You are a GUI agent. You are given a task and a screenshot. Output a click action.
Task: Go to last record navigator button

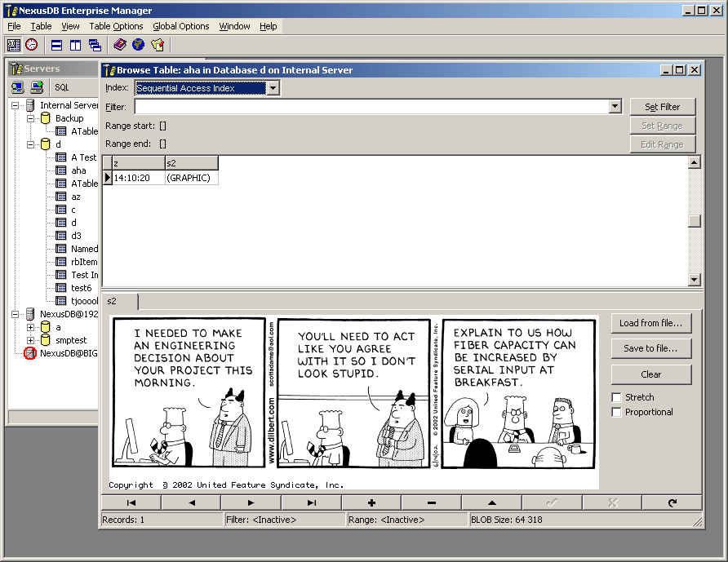pos(312,502)
